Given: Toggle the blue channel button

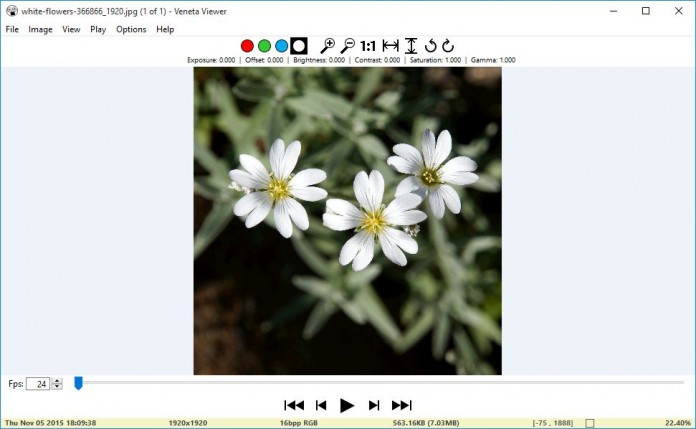Looking at the screenshot, I should [x=281, y=46].
